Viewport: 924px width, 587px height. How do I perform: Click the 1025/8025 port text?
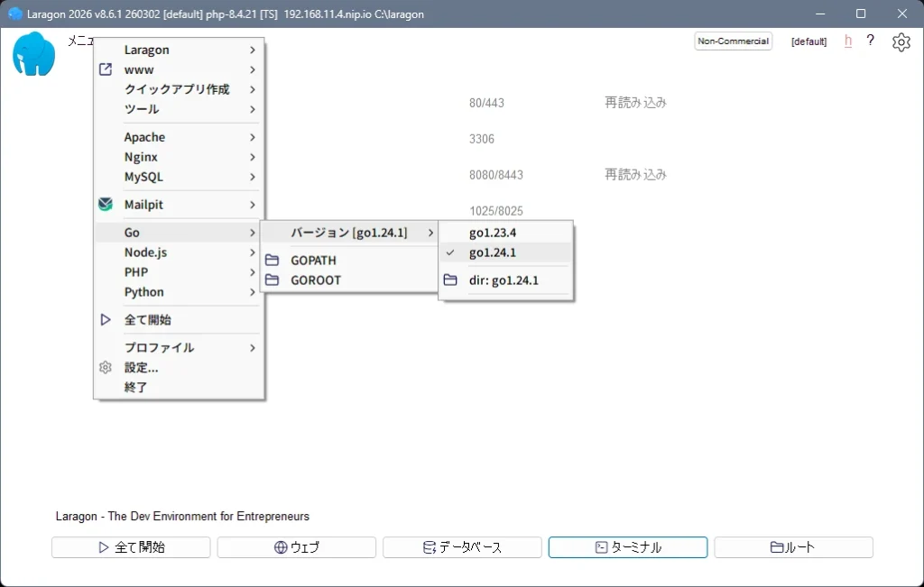click(496, 211)
